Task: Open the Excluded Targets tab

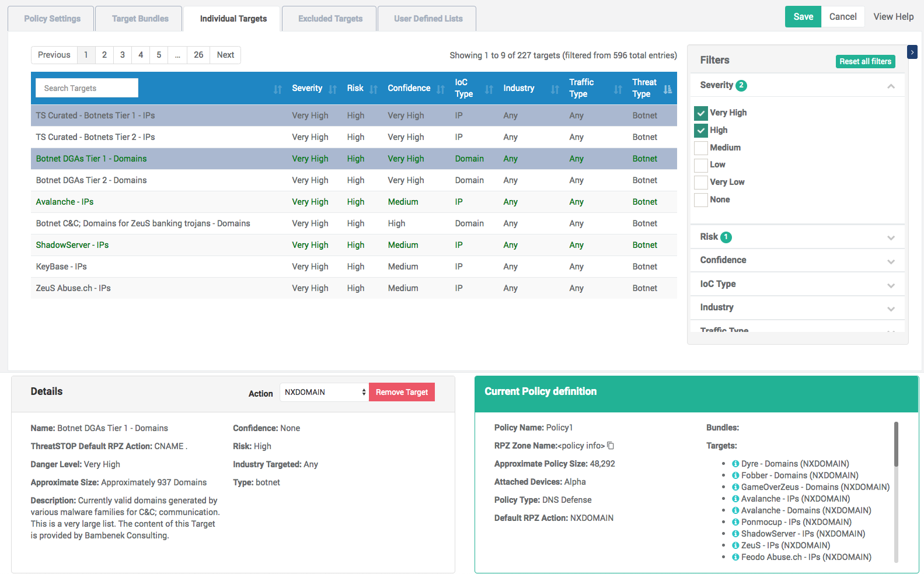Action: coord(330,19)
